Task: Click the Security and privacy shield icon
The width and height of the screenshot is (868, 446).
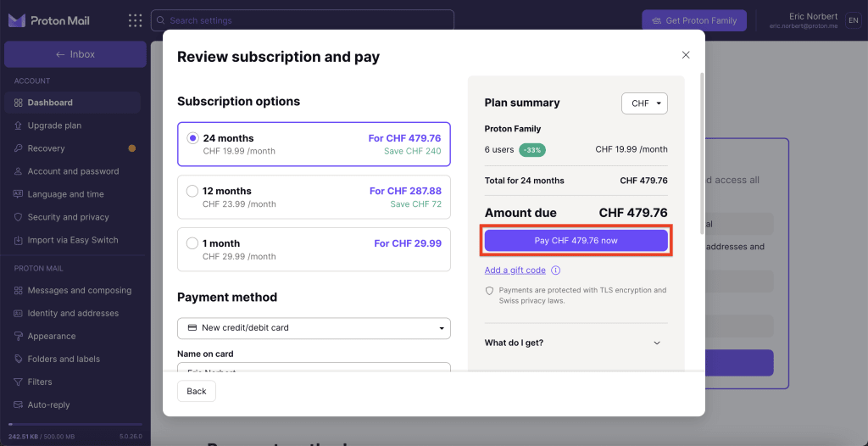Action: (18, 217)
